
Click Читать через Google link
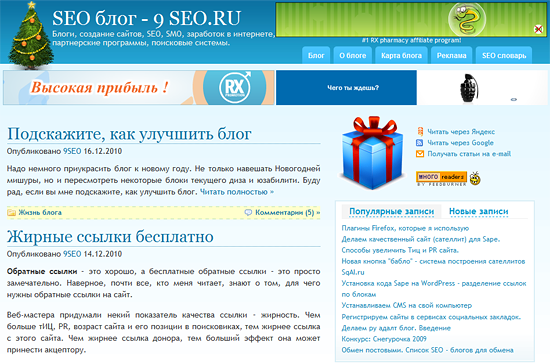pyautogui.click(x=460, y=143)
